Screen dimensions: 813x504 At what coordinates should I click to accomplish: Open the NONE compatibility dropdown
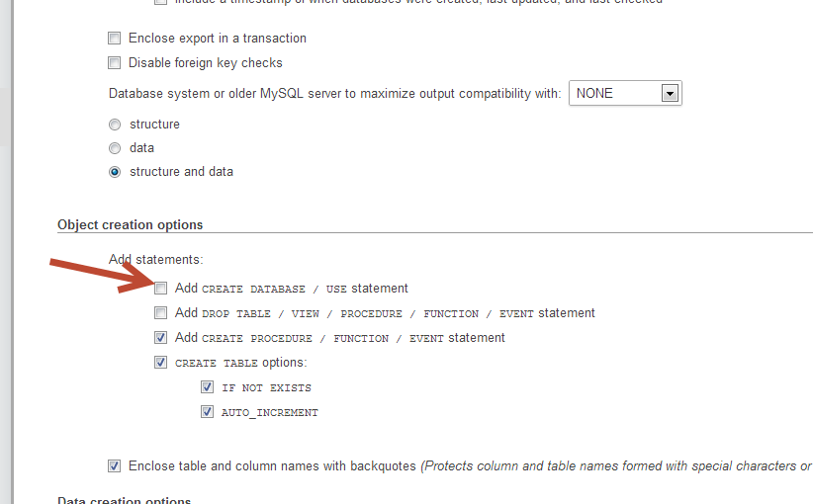point(625,93)
